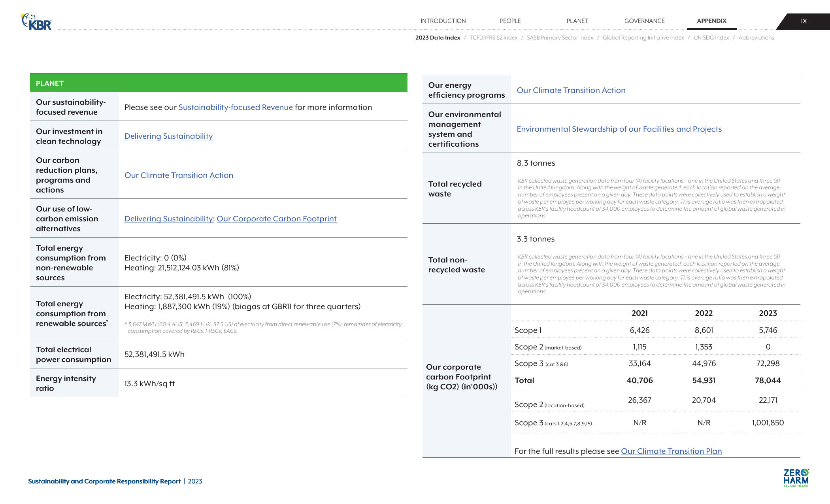Open Our Climate Transition Action under carbon reduction
This screenshot has height=504, width=830.
(179, 175)
